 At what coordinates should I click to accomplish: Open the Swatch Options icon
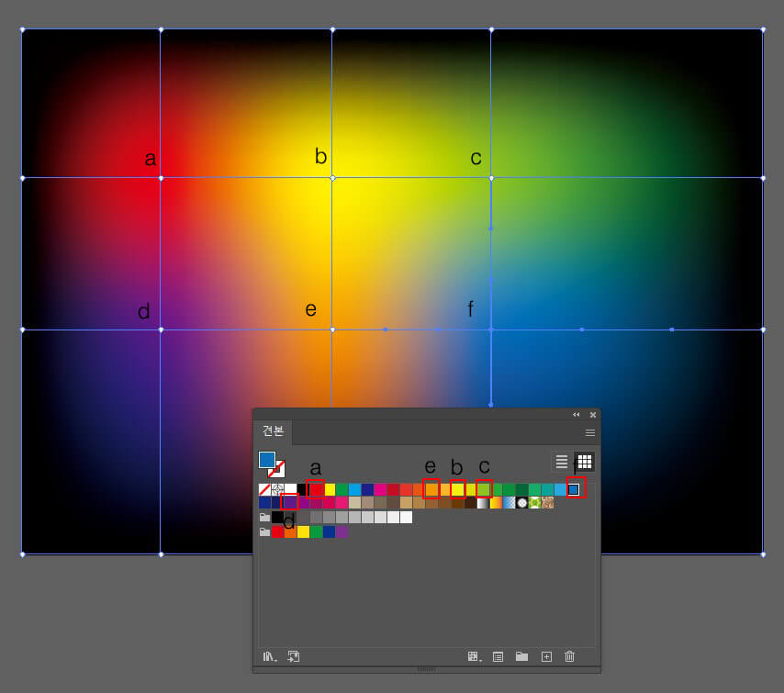coord(498,656)
